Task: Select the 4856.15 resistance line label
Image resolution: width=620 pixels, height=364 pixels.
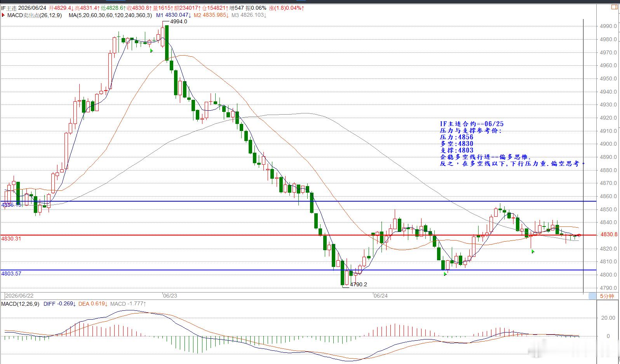Action: point(11,205)
